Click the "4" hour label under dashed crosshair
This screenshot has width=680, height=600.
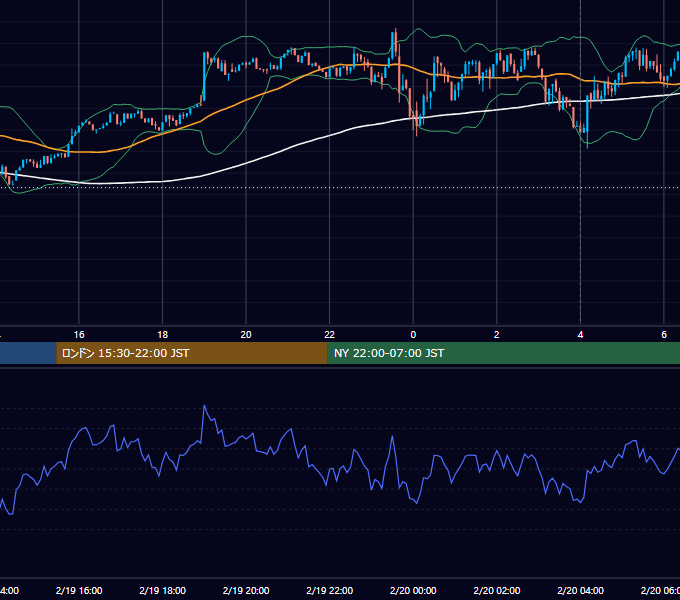580,335
